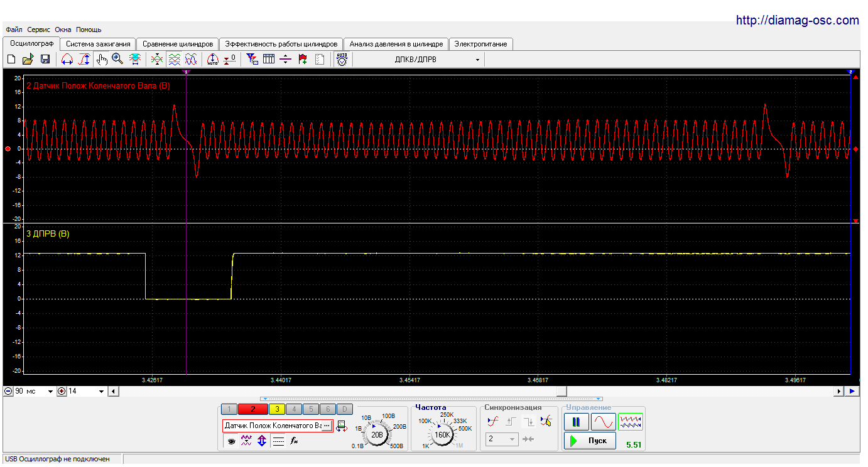Screen dimensions: 868x467
Task: Select the hand pan tool
Action: pos(102,59)
